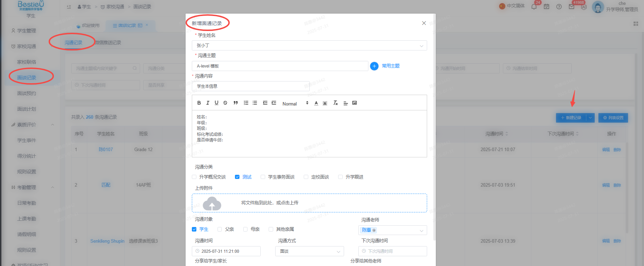Pick the font text color tool
The height and width of the screenshot is (266, 644).
[x=316, y=103]
